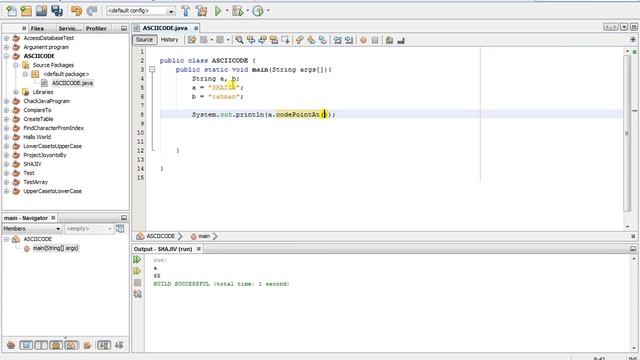Open the Members dropdown in Navigator
Image resolution: width=640 pixels, height=360 pixels.
pos(32,229)
